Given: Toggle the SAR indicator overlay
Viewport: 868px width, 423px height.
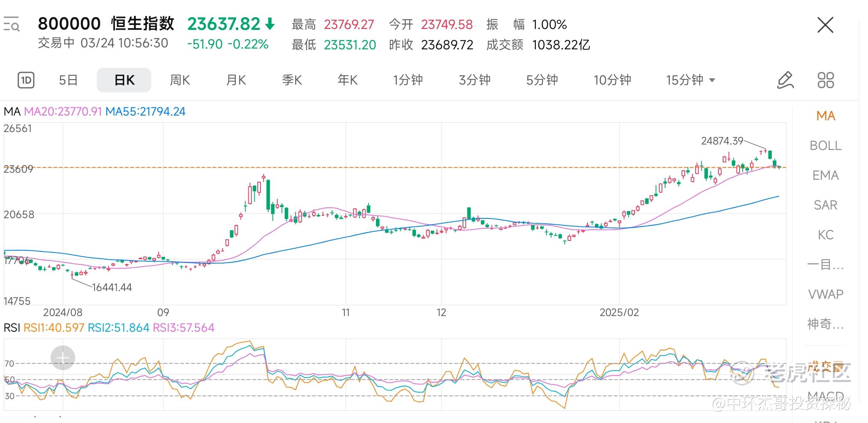Looking at the screenshot, I should coord(825,205).
